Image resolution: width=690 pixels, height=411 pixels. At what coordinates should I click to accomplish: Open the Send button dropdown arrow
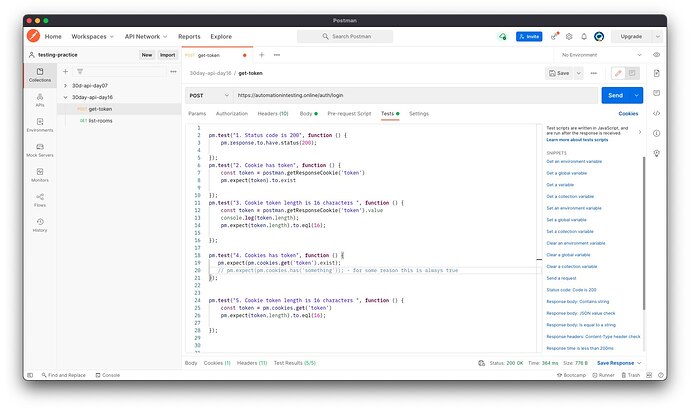[636, 95]
